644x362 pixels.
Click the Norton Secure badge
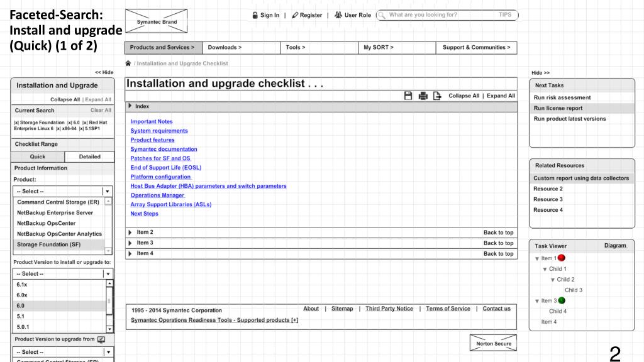493,343
